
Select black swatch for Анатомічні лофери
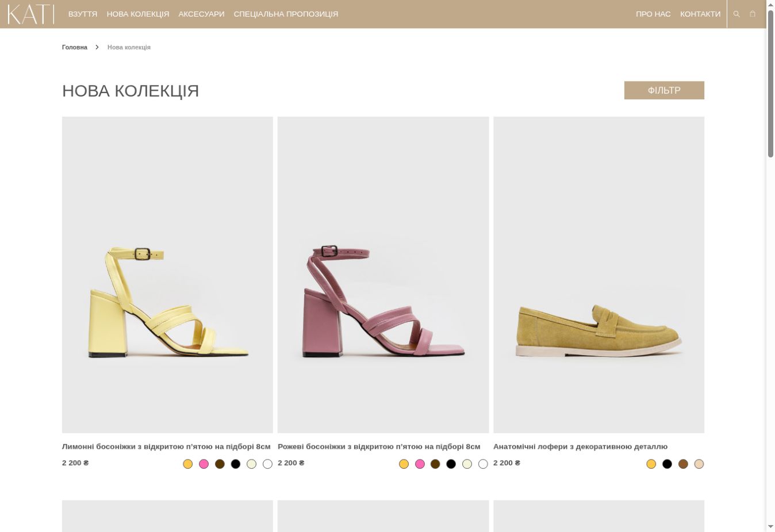[x=667, y=464]
